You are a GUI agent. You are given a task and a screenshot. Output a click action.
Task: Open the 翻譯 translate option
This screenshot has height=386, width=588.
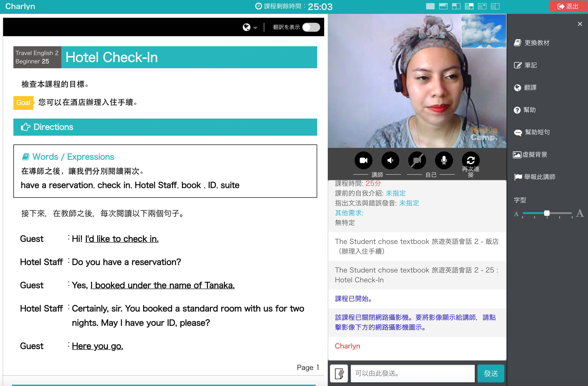(525, 88)
